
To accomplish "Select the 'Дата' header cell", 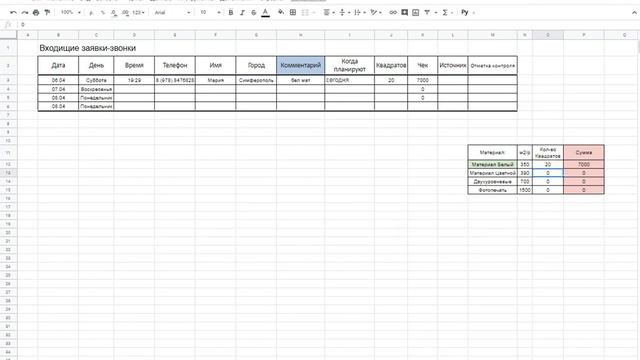I will pyautogui.click(x=58, y=65).
